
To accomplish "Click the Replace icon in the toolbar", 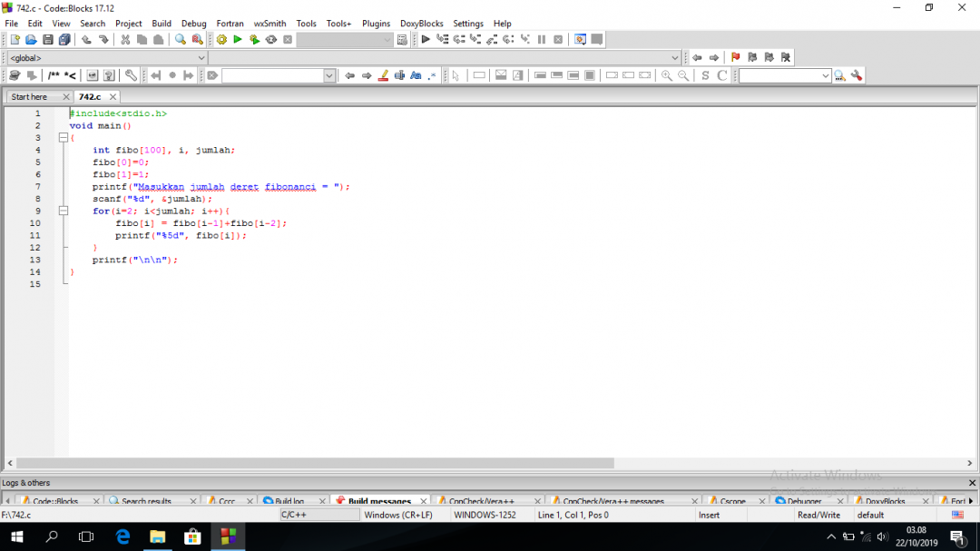I will pyautogui.click(x=198, y=39).
